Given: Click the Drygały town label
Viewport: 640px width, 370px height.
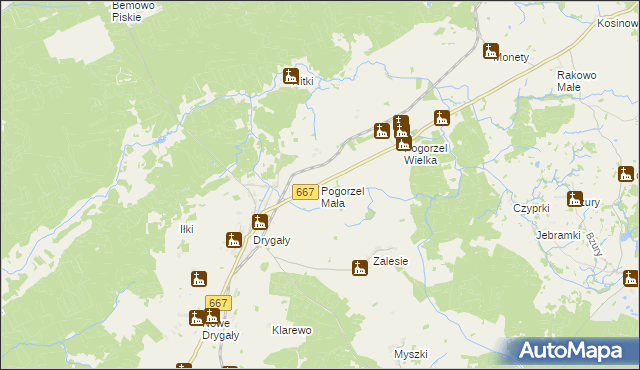Looking at the screenshot, I should pos(272,240).
